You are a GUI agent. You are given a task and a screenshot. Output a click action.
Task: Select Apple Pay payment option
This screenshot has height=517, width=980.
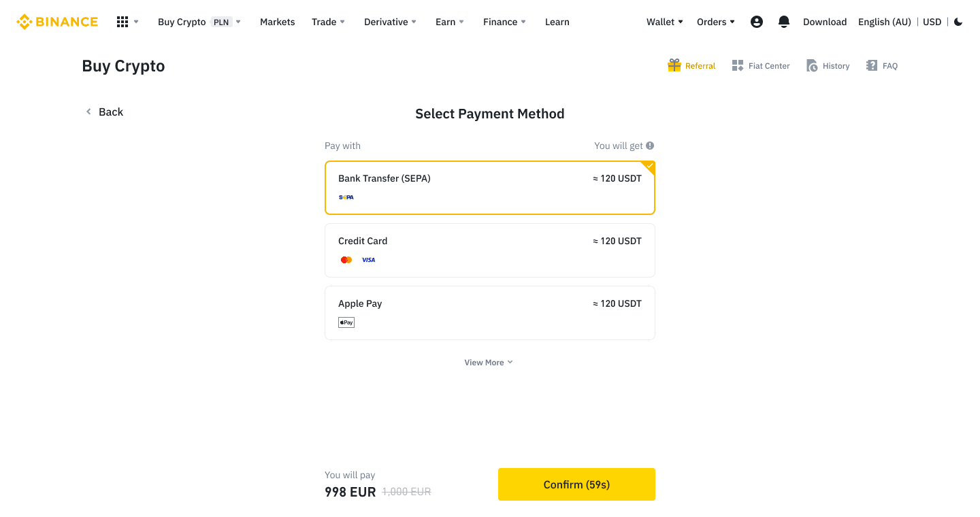[489, 313]
